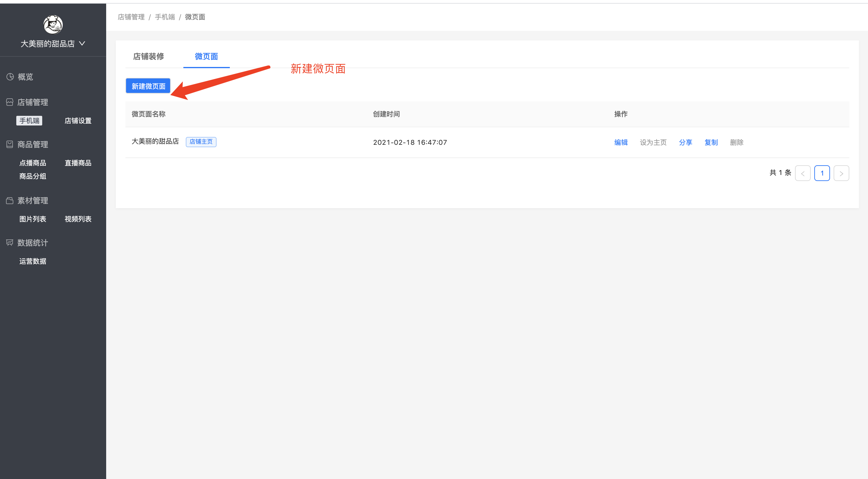Open the 手机端 submenu item

coord(29,121)
